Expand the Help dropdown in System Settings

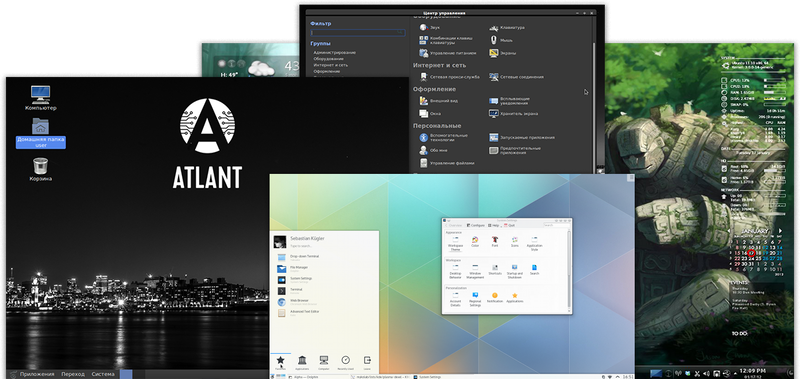pyautogui.click(x=493, y=225)
